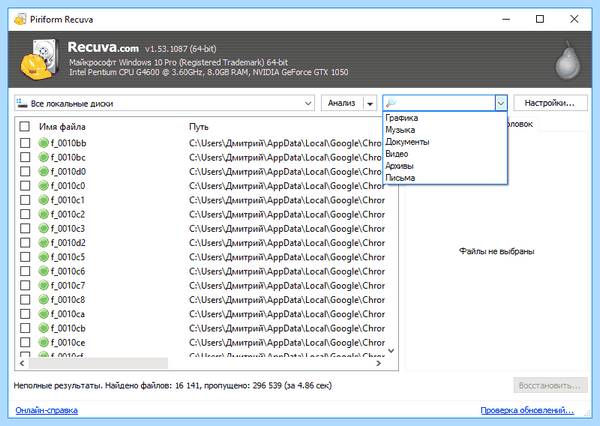Click the green status dot for f_0010ce
This screenshot has height=426, width=600.
click(44, 342)
